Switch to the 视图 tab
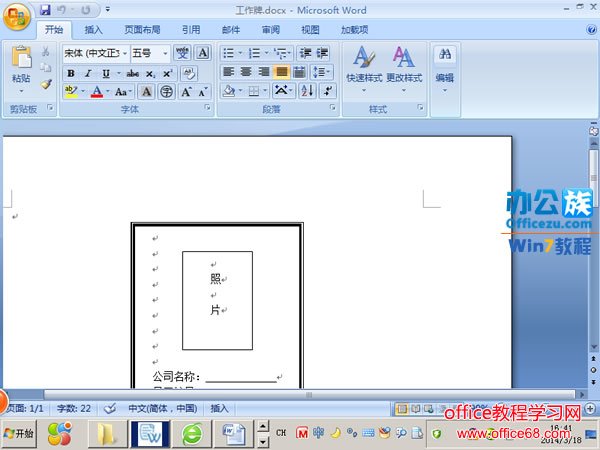Screen dimensions: 600x450 coord(310,30)
